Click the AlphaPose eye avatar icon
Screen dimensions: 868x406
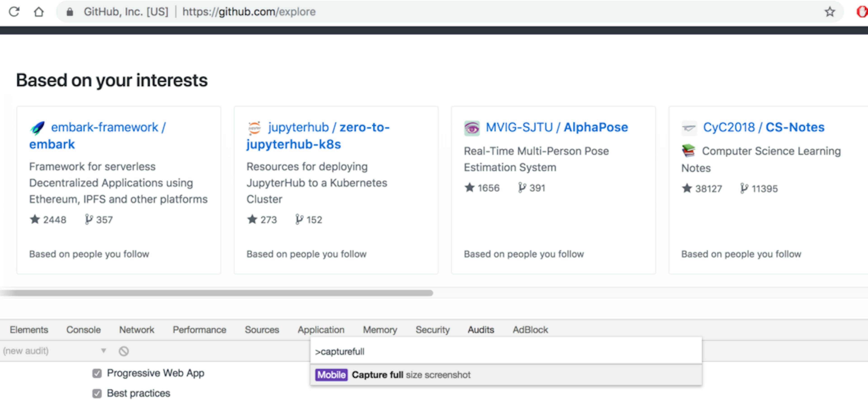[x=471, y=128]
